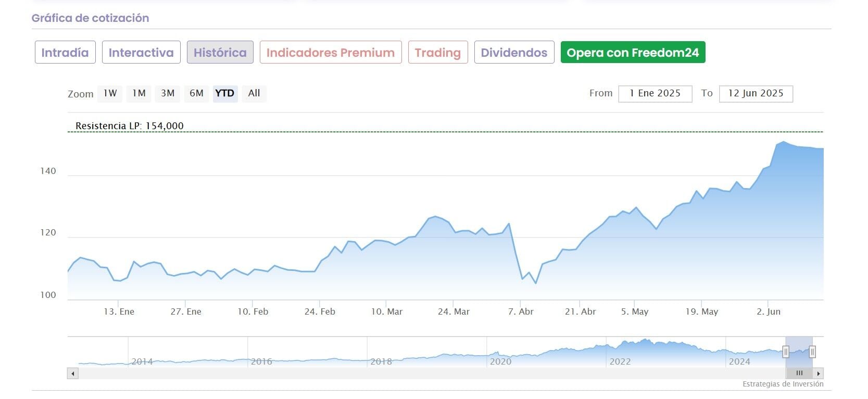This screenshot has width=868, height=399.
Task: Switch to the Intradía chart tab
Action: coord(65,53)
